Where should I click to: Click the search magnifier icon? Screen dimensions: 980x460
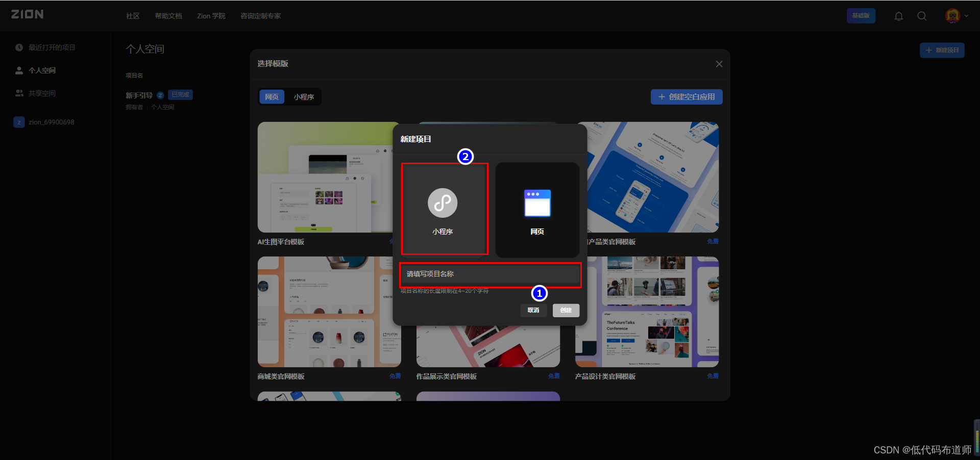click(x=922, y=16)
